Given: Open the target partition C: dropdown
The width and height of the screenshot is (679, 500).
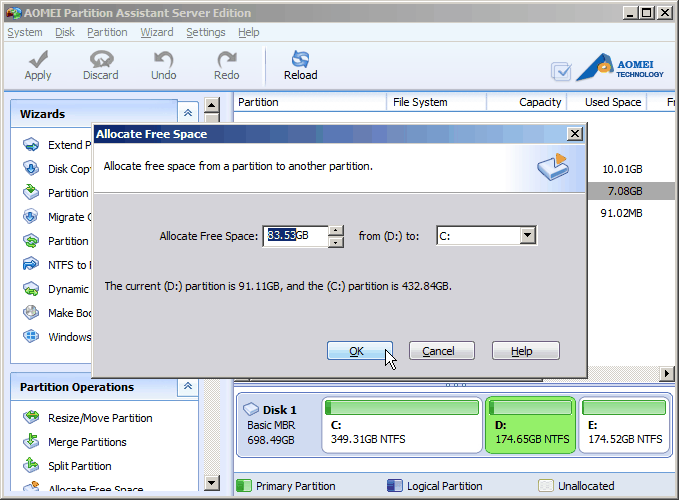Looking at the screenshot, I should coord(527,235).
